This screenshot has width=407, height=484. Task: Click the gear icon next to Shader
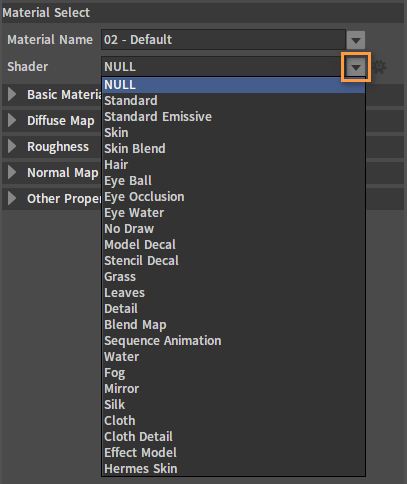click(379, 67)
